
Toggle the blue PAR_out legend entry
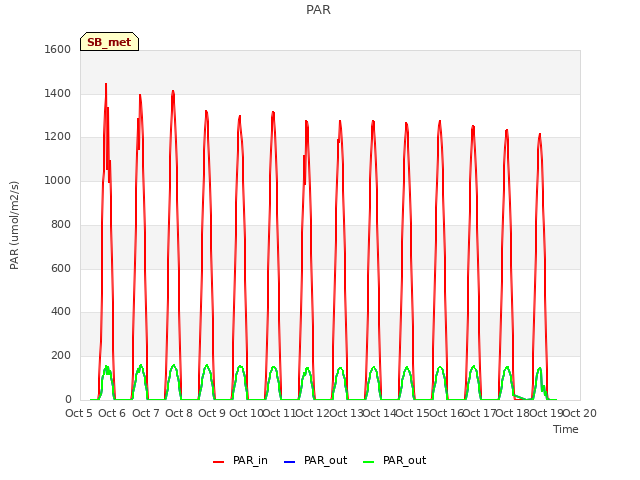click(x=315, y=460)
